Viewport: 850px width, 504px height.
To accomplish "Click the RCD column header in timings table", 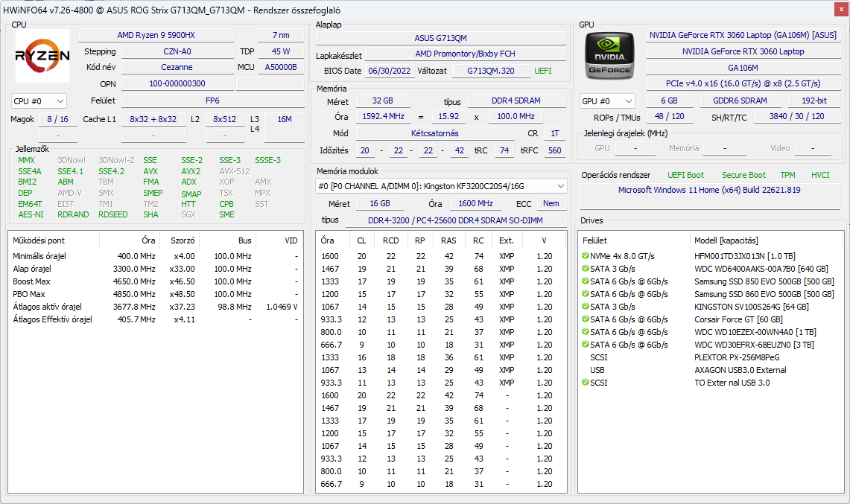I will [x=391, y=240].
